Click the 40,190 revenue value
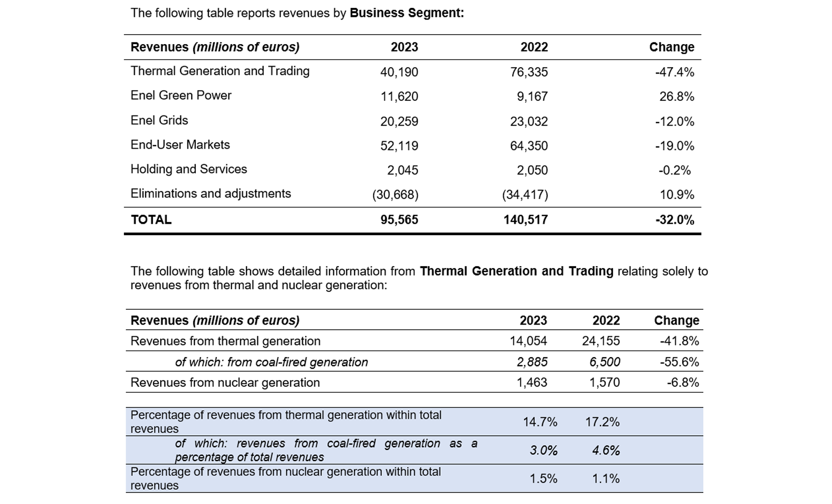 (x=399, y=72)
